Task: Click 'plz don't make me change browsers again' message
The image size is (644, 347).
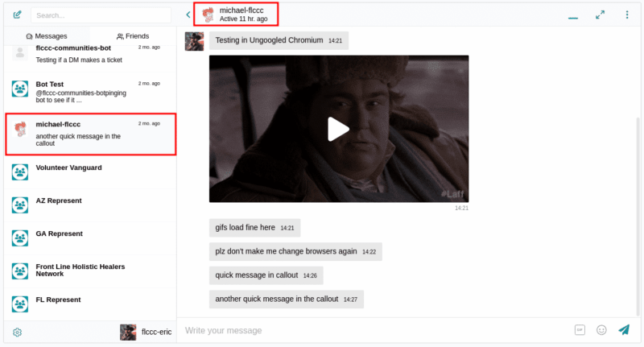Action: (295, 251)
